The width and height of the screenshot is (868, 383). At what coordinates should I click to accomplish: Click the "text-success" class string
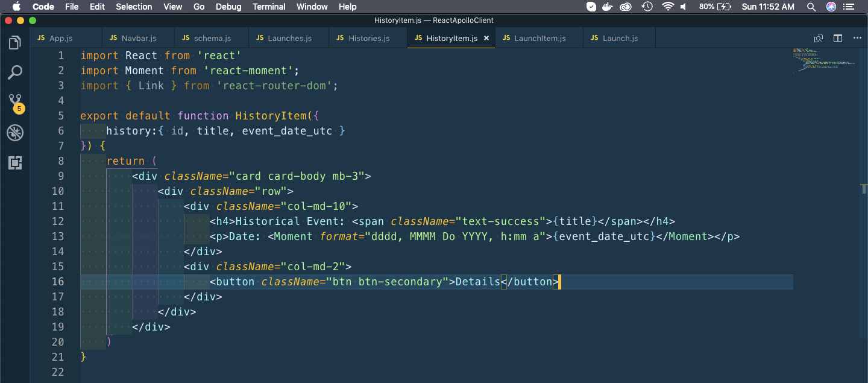501,221
